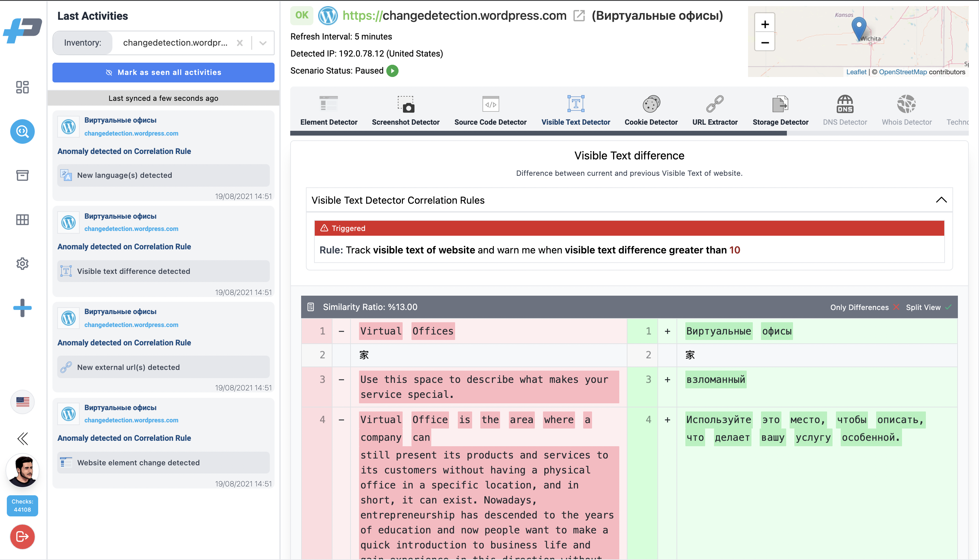The image size is (979, 560).
Task: Open the Leaflet attribution link
Action: pyautogui.click(x=856, y=72)
